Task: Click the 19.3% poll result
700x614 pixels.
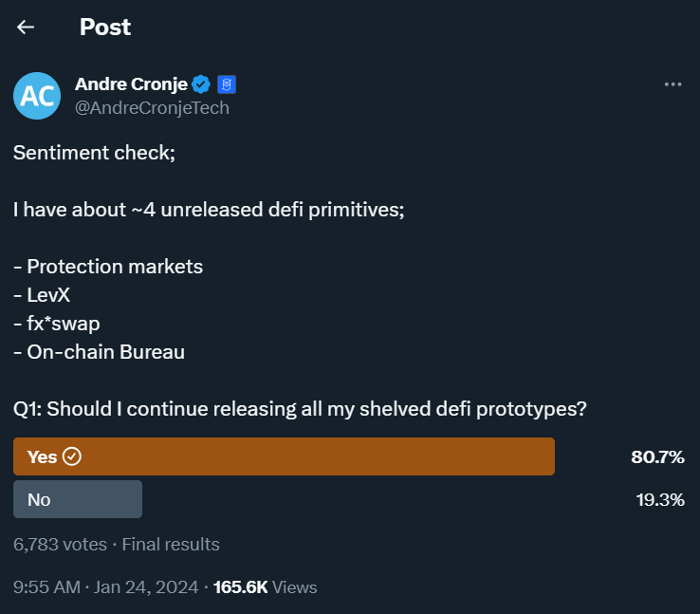Action: [659, 500]
